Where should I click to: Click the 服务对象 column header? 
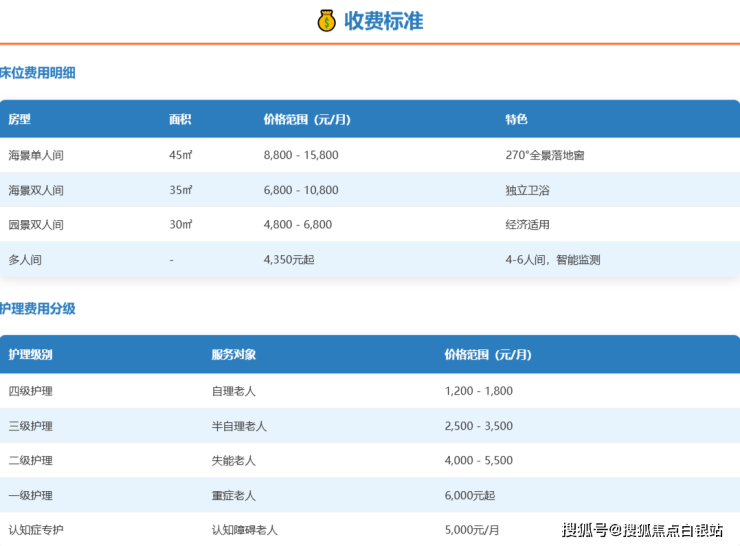(x=233, y=355)
